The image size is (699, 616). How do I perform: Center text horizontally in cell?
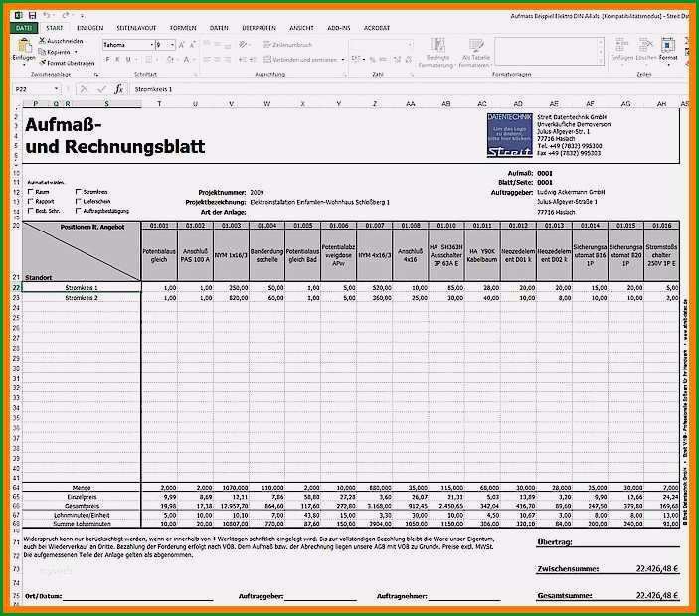click(217, 60)
